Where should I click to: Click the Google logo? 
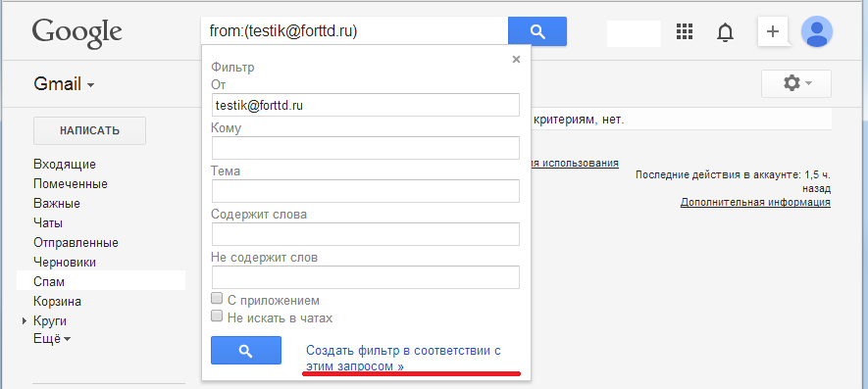click(x=77, y=32)
